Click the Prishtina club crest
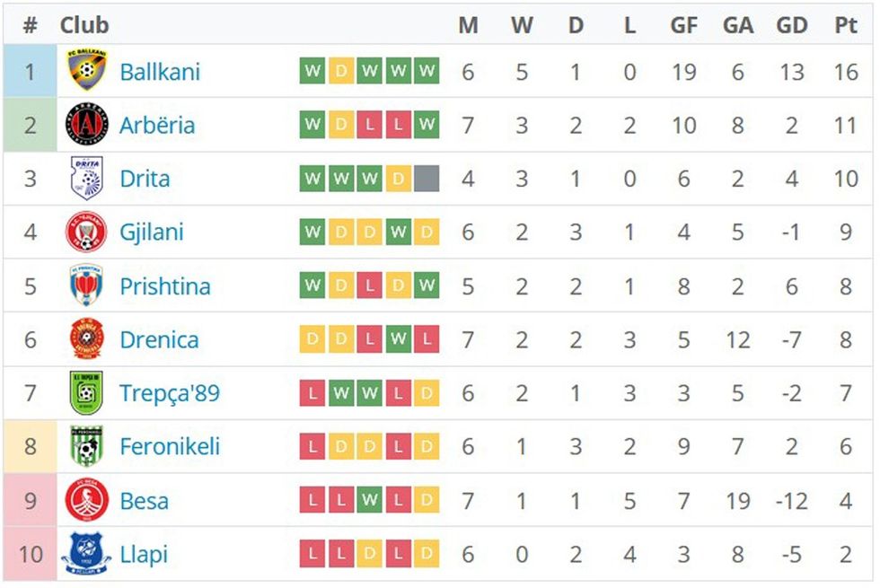Image resolution: width=880 pixels, height=588 pixels. point(86,286)
